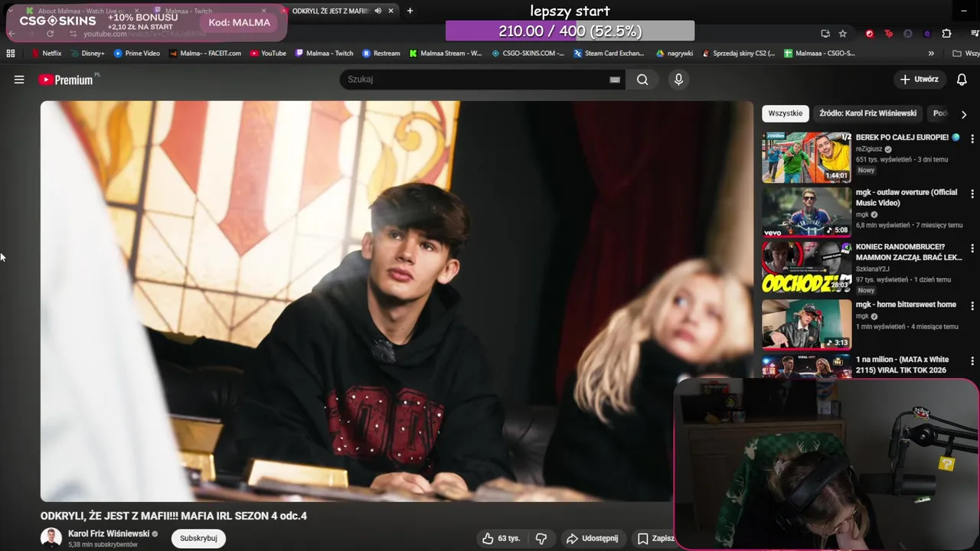Image resolution: width=980 pixels, height=551 pixels.
Task: Open a new browser tab
Action: pyautogui.click(x=410, y=11)
